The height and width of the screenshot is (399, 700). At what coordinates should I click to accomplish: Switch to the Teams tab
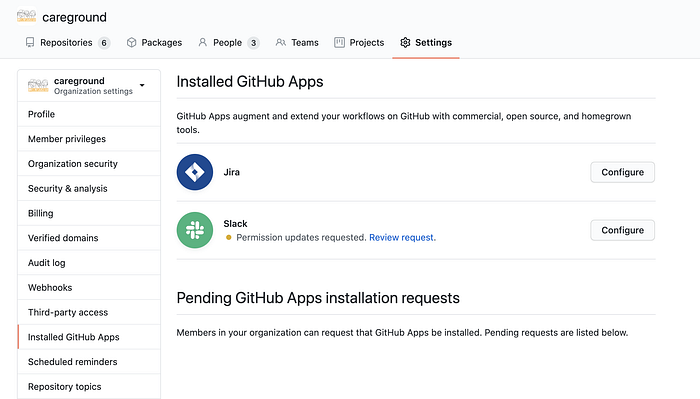(x=297, y=42)
